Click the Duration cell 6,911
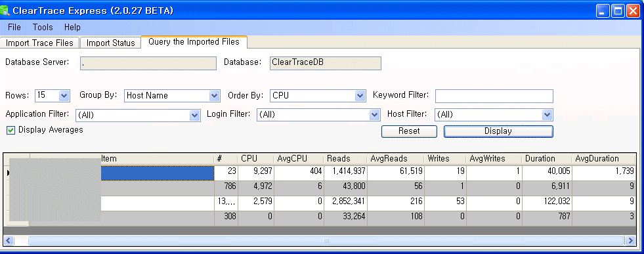The width and height of the screenshot is (644, 254). [x=547, y=188]
